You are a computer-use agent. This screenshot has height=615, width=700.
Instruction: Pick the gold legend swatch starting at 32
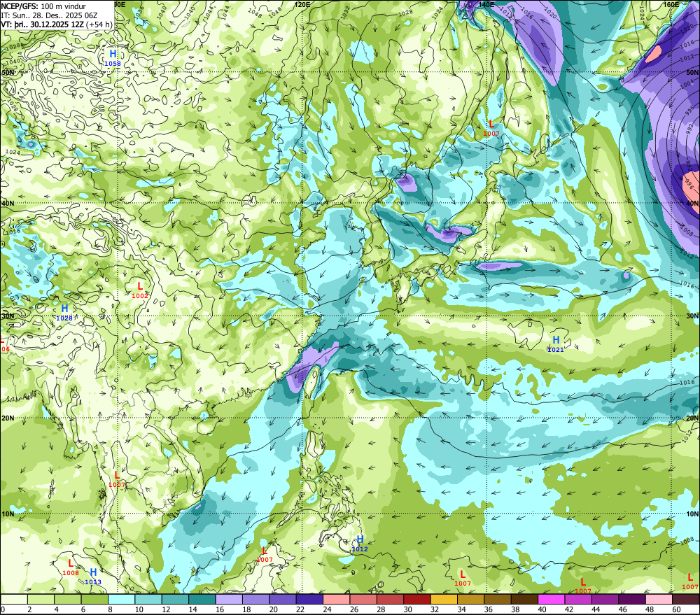pos(444,599)
